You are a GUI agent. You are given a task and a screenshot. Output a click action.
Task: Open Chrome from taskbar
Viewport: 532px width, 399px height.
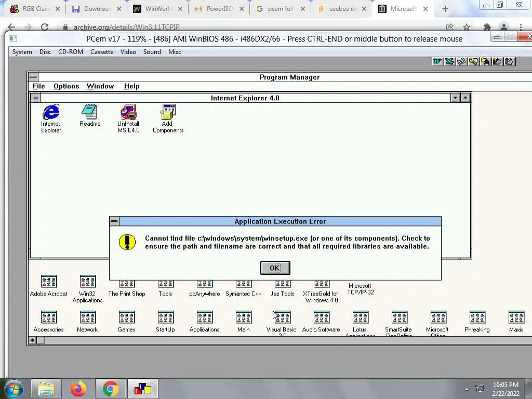click(x=110, y=389)
